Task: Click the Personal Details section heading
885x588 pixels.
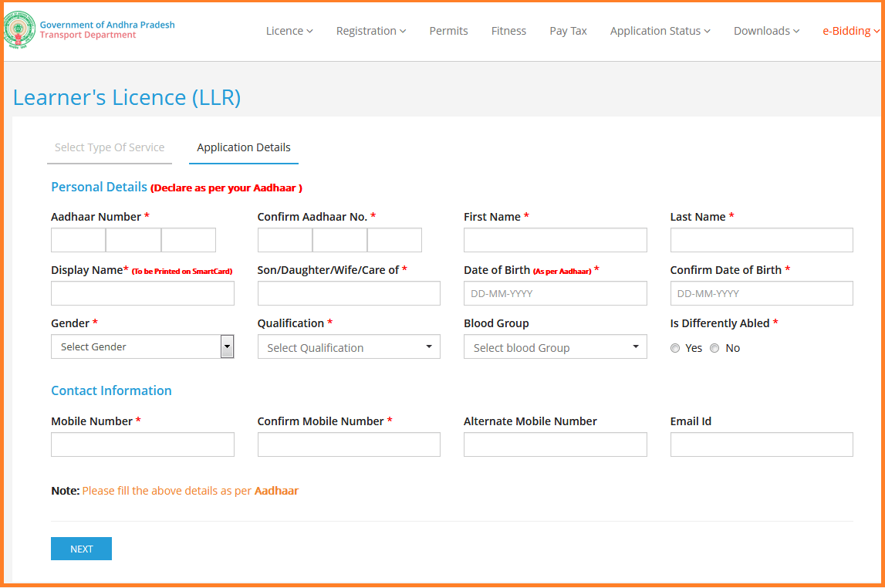Action: click(99, 187)
